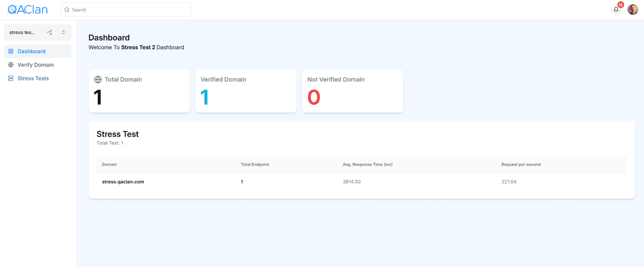Image resolution: width=644 pixels, height=267 pixels.
Task: Click the Total Test: 1 text
Action: [110, 143]
